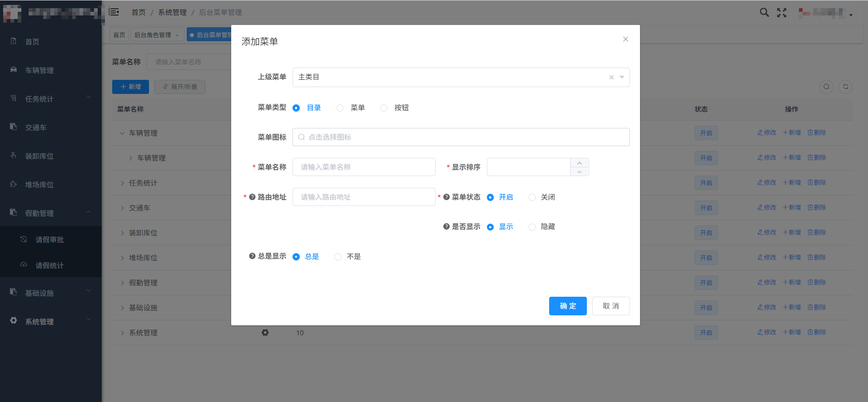Open 交通车 in the sidebar

click(x=51, y=127)
